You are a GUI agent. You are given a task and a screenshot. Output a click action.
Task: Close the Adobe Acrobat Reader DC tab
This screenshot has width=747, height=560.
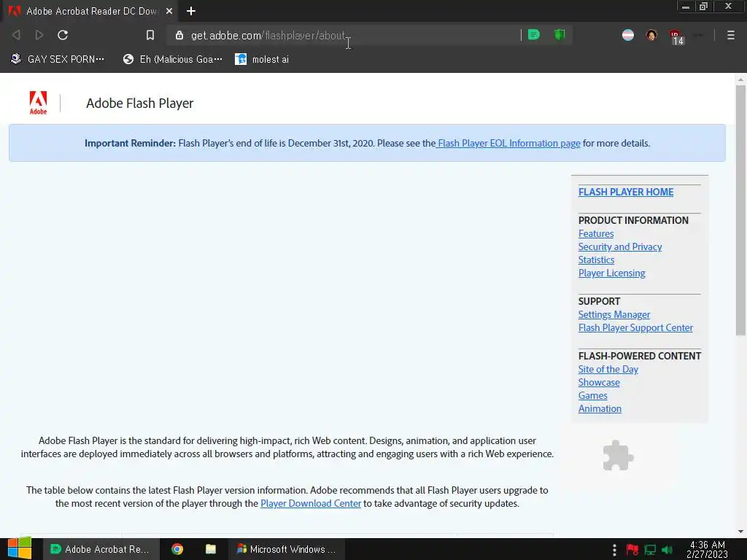coord(169,11)
